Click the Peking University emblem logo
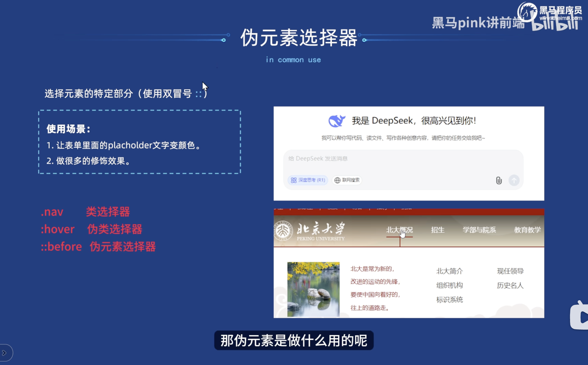This screenshot has width=588, height=365. (x=283, y=231)
